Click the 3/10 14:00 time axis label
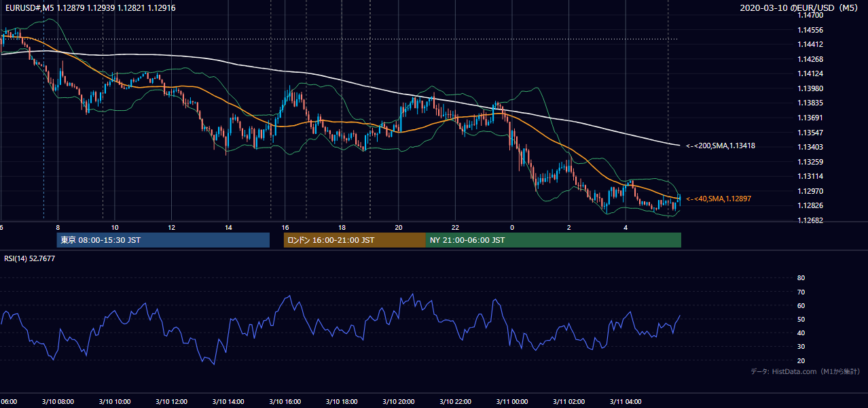The width and height of the screenshot is (868, 408). click(x=229, y=401)
